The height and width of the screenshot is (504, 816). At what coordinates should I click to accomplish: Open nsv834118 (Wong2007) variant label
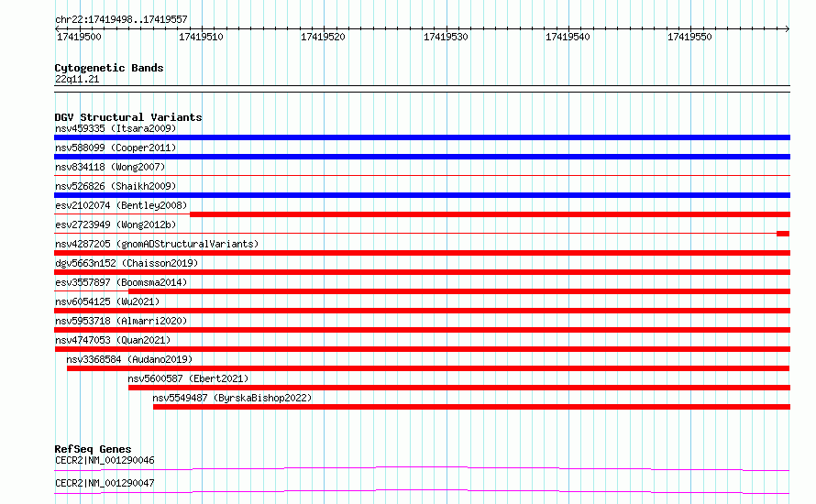(x=110, y=167)
